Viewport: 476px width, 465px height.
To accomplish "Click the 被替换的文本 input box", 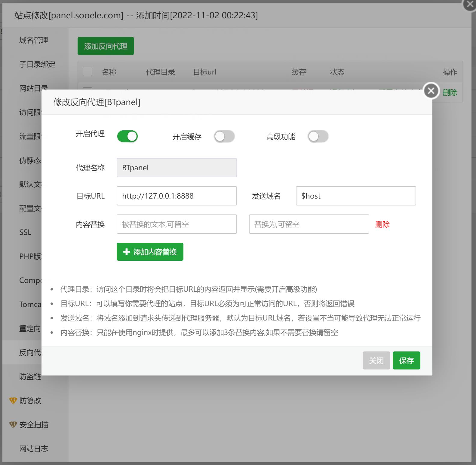I will 177,224.
